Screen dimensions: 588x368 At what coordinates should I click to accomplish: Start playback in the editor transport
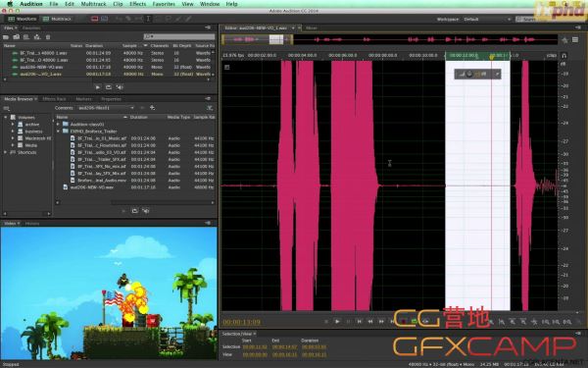tap(337, 322)
